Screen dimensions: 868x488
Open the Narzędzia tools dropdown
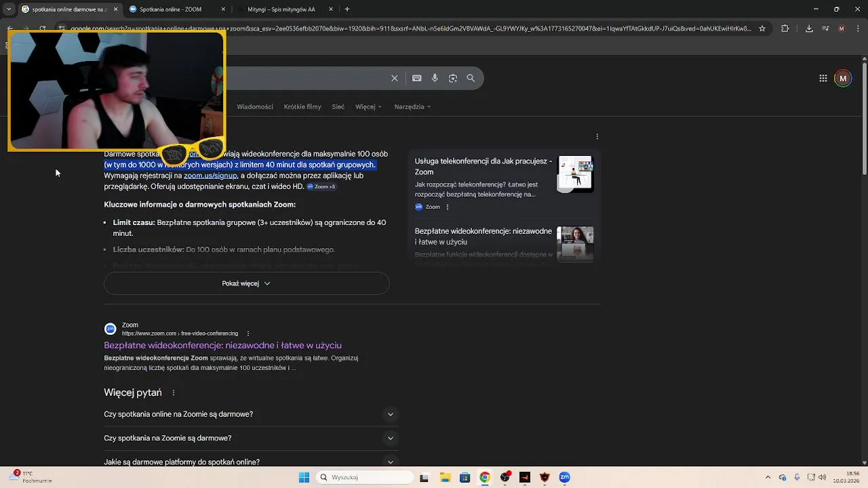pyautogui.click(x=412, y=106)
